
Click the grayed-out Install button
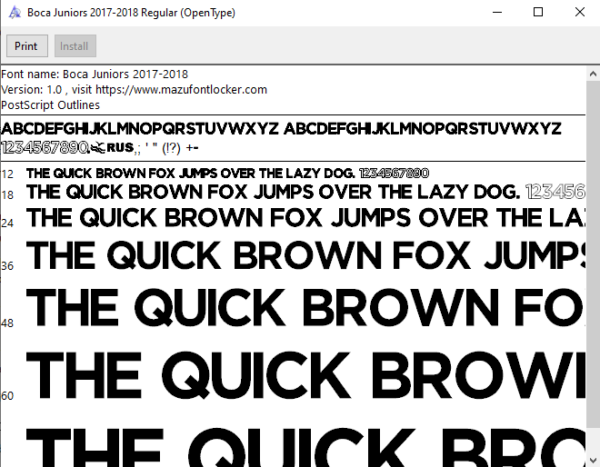coord(75,46)
